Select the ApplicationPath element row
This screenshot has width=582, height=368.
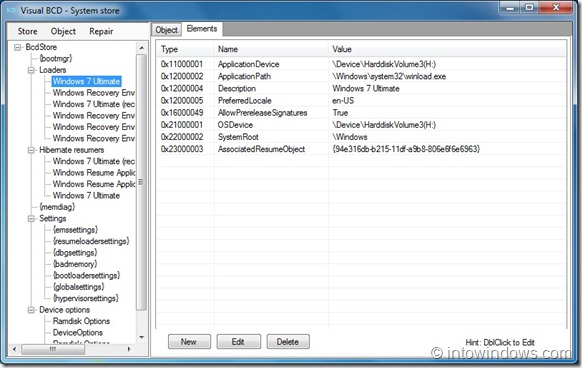pos(362,76)
